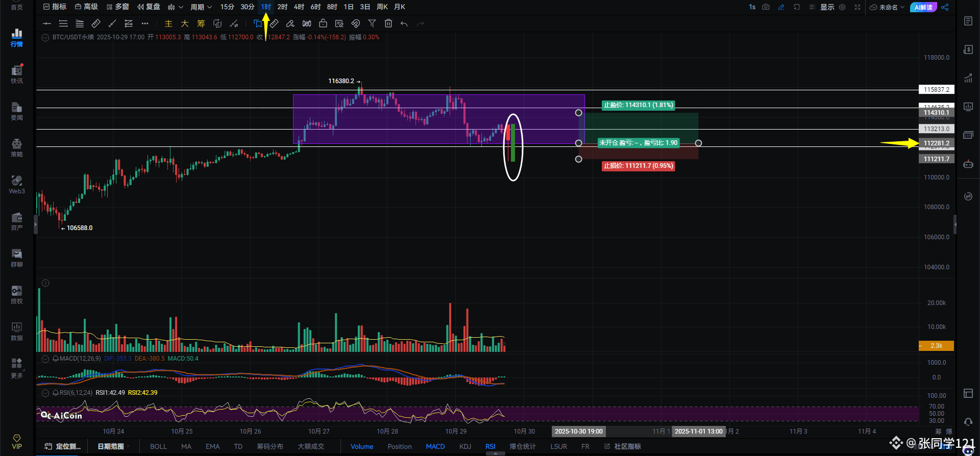Click the 多窗 multi-window button
This screenshot has height=456, width=980.
click(117, 7)
